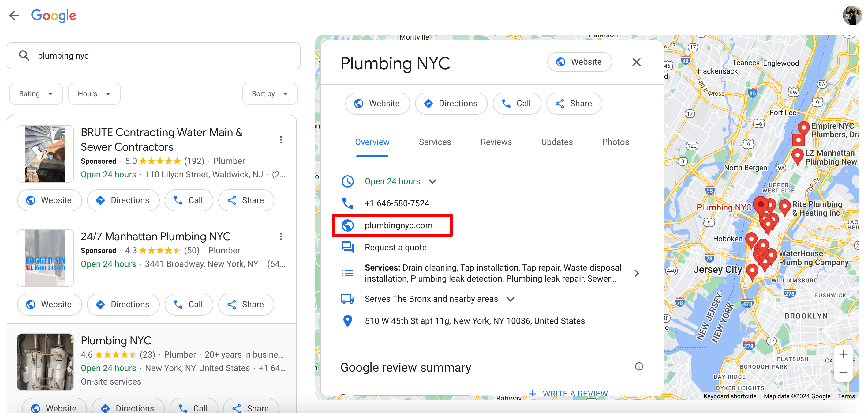Expand Serves The Bronx and nearby areas

coord(511,299)
